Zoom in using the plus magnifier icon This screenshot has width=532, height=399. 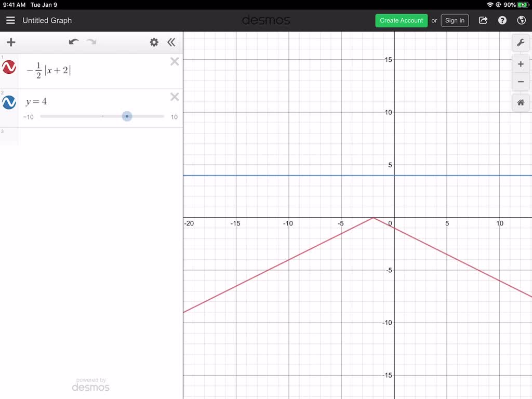(x=521, y=63)
